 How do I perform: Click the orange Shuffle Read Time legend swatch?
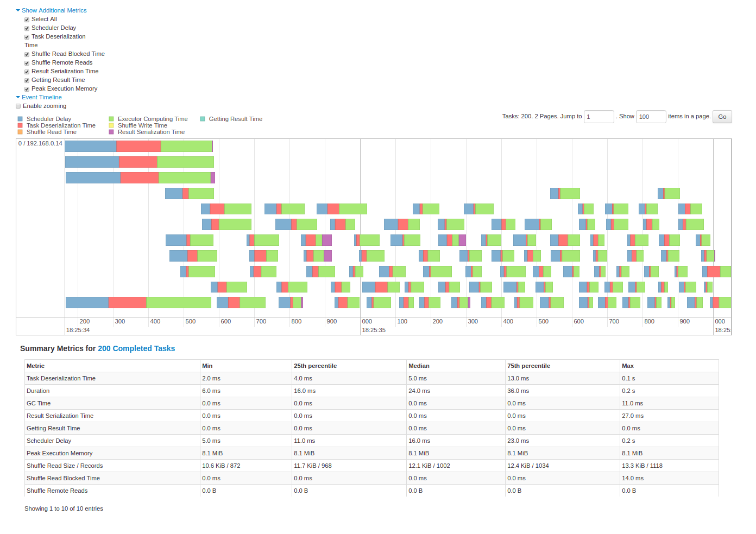tap(19, 131)
